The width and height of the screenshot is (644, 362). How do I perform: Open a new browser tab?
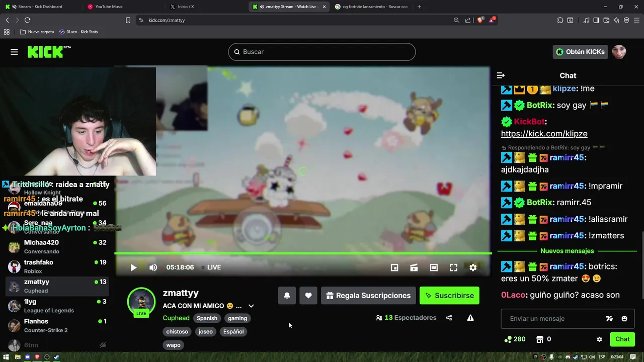[x=419, y=7]
